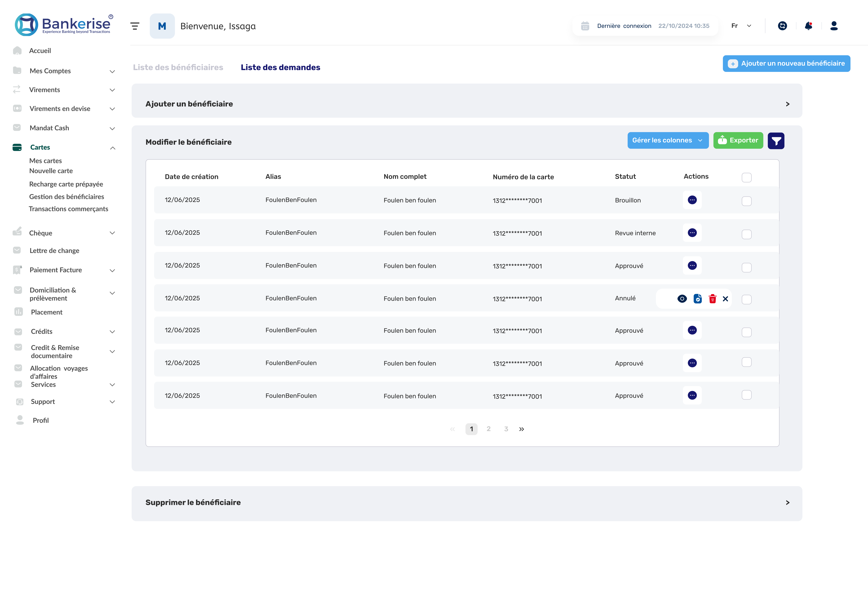Click the Support headset icon
This screenshot has width=868, height=607.
pos(20,402)
